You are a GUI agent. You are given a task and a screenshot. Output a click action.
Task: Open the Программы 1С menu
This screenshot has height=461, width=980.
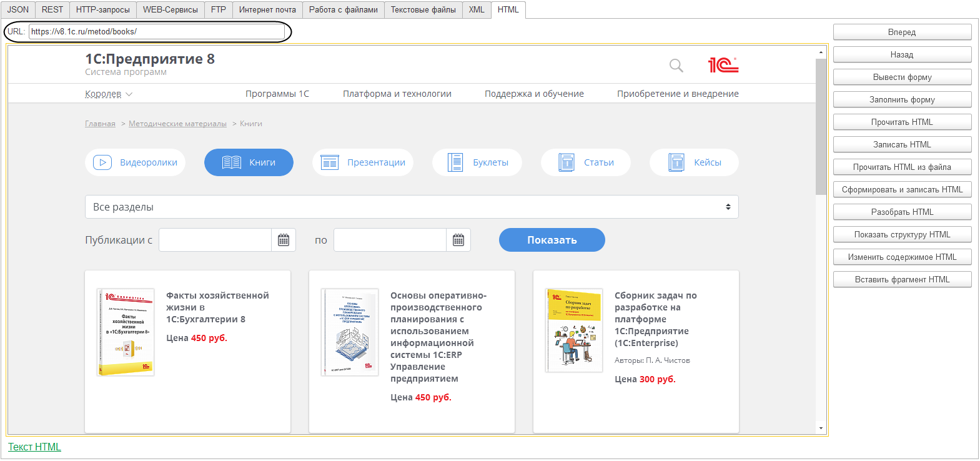tap(277, 94)
